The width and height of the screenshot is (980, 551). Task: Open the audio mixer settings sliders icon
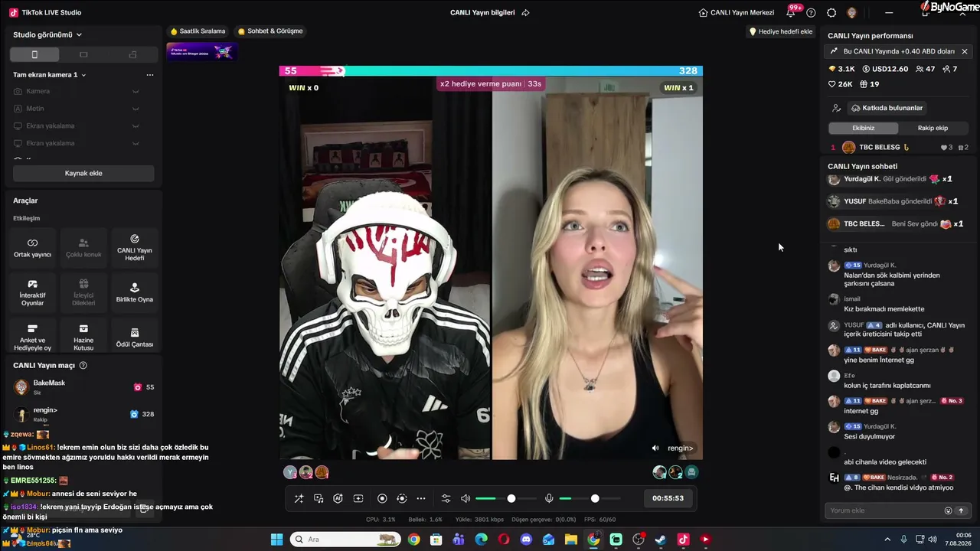[446, 498]
